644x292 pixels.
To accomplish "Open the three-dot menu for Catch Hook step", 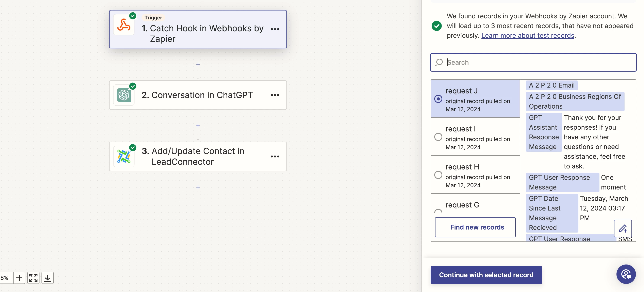I will click(275, 29).
